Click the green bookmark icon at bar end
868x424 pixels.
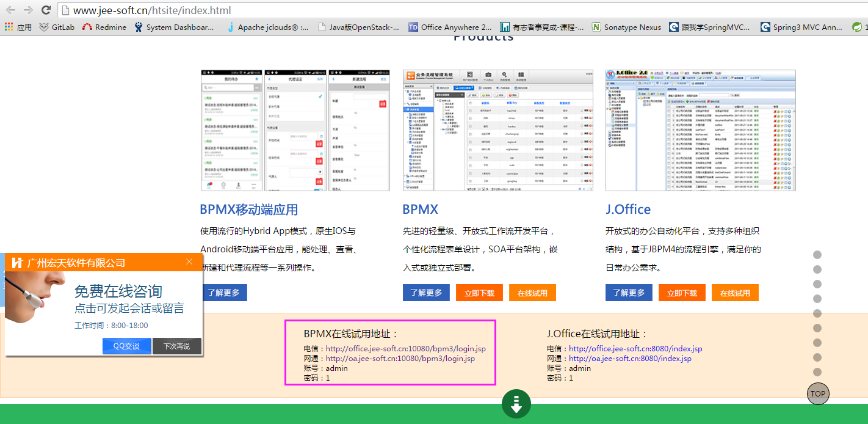click(x=857, y=27)
